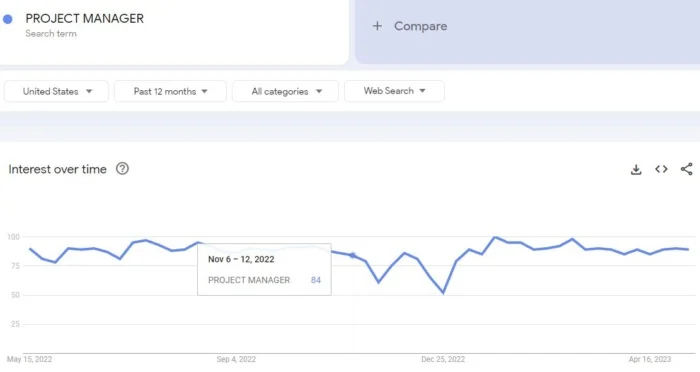
Task: Click the May 15, 2022 axis label
Action: (29, 359)
